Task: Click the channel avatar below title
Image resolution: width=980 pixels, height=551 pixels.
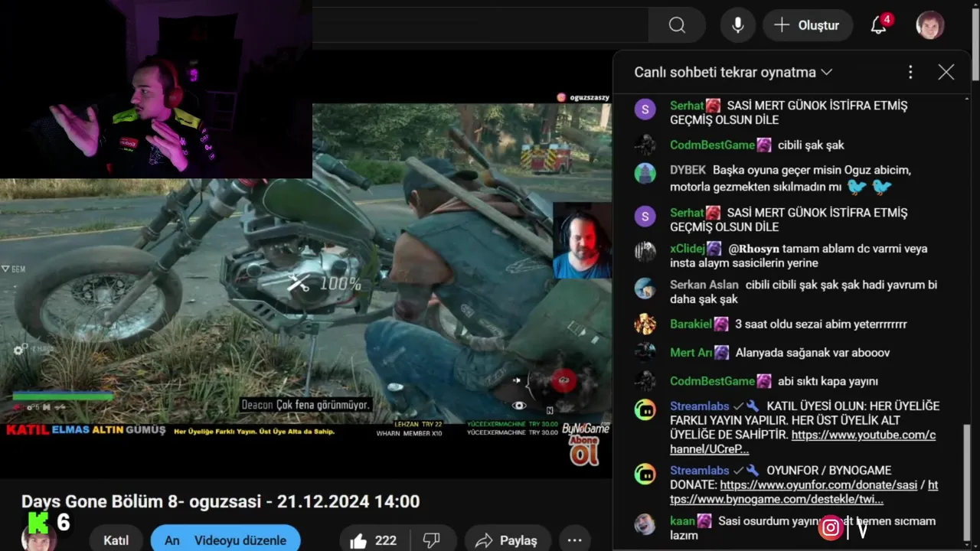Action: point(38,536)
